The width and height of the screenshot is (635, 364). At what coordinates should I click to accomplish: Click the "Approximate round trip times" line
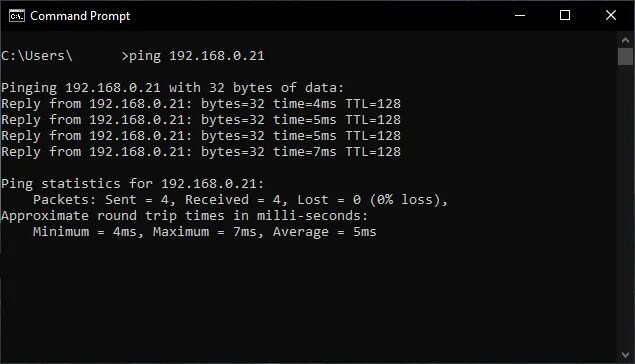coord(185,216)
